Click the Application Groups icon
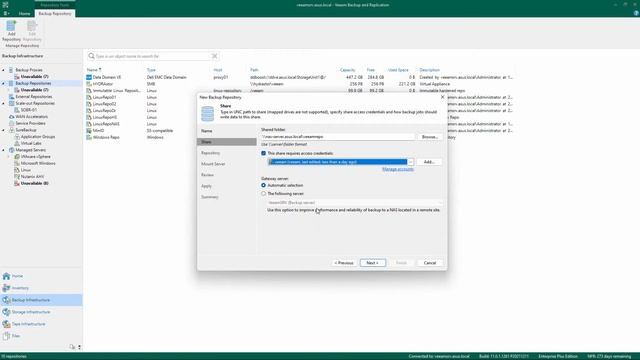The width and height of the screenshot is (640, 360). click(x=17, y=137)
